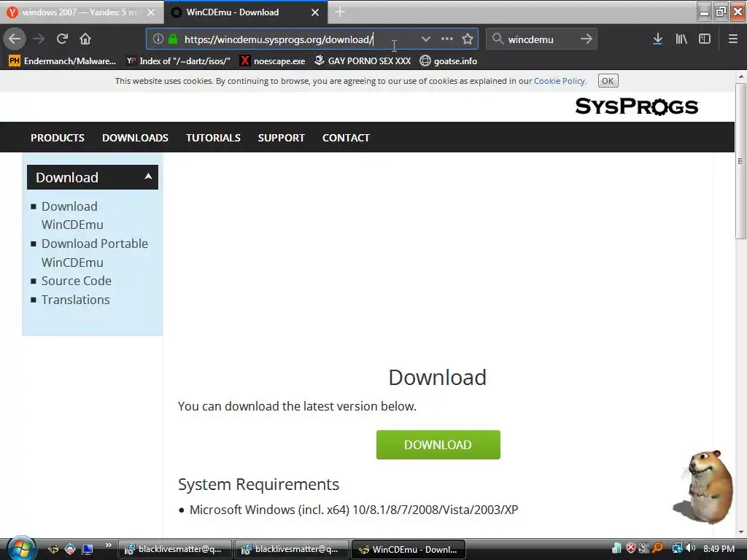Open the Windows Start orb

pyautogui.click(x=21, y=548)
